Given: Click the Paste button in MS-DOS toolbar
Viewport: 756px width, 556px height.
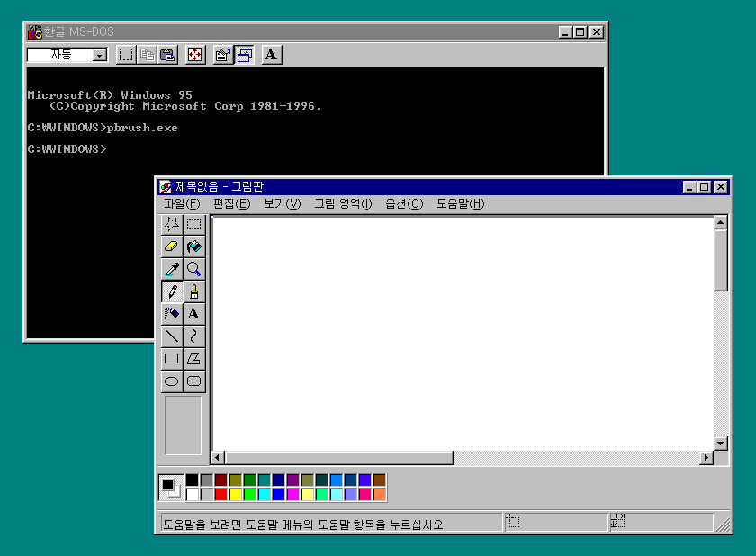Looking at the screenshot, I should (167, 55).
